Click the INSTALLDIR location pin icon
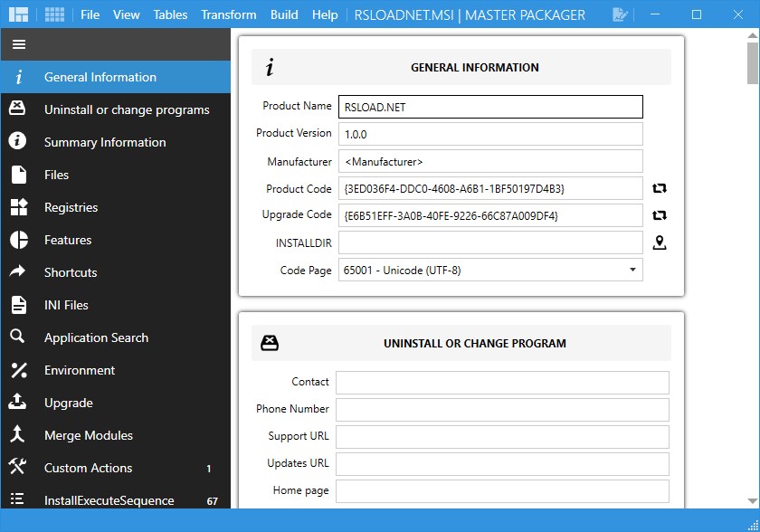 660,242
